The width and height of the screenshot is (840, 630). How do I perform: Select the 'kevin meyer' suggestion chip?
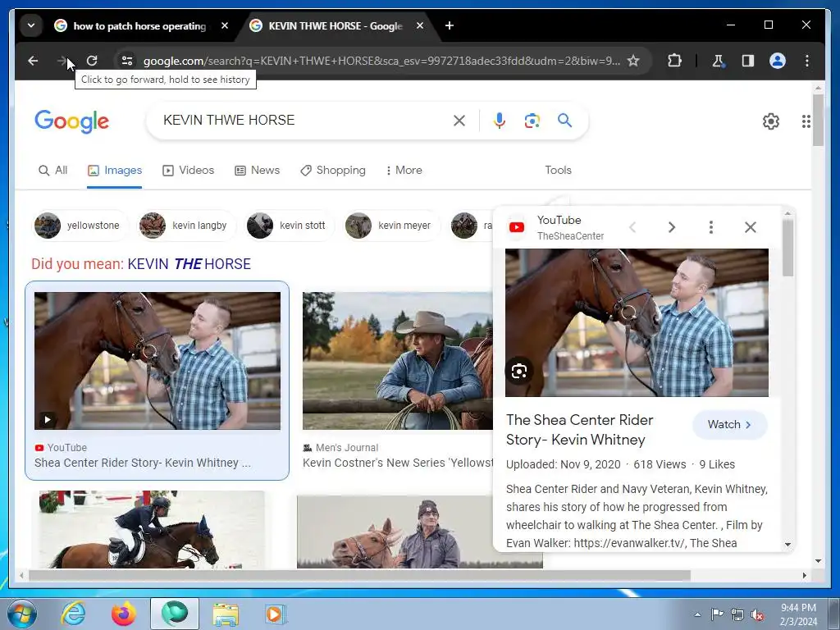(x=390, y=226)
